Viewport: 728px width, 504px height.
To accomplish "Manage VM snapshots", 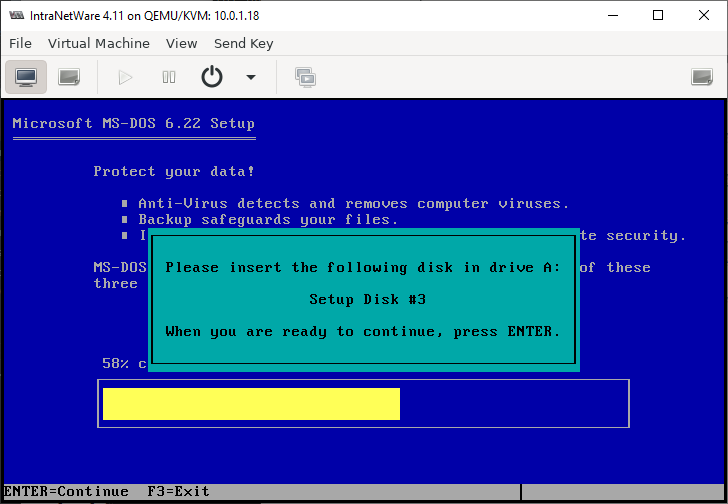I will (306, 77).
